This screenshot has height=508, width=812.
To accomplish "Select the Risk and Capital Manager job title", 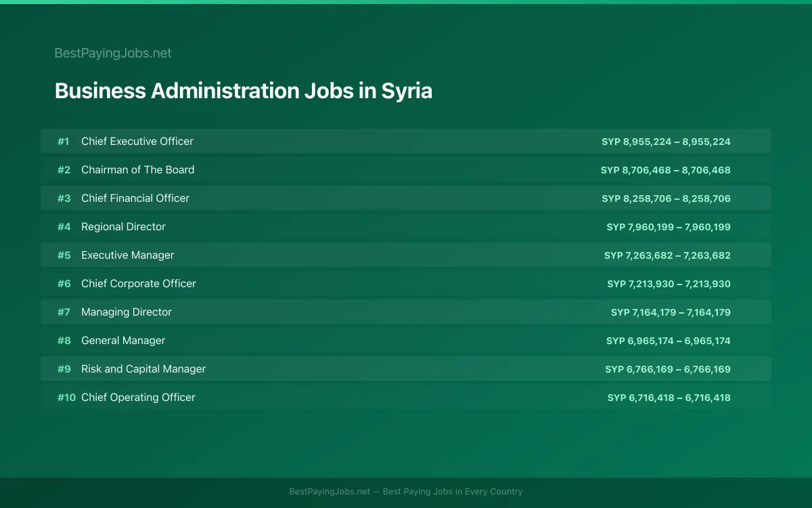I will [143, 368].
